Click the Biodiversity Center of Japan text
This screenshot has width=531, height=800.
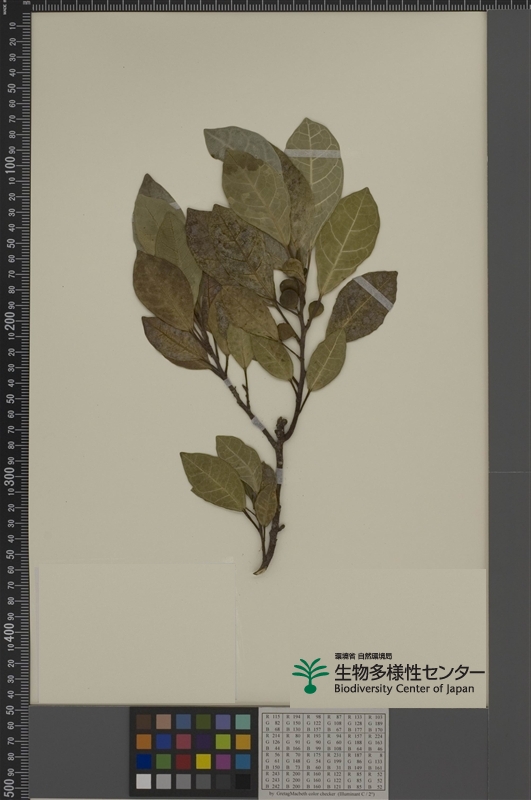click(x=404, y=689)
